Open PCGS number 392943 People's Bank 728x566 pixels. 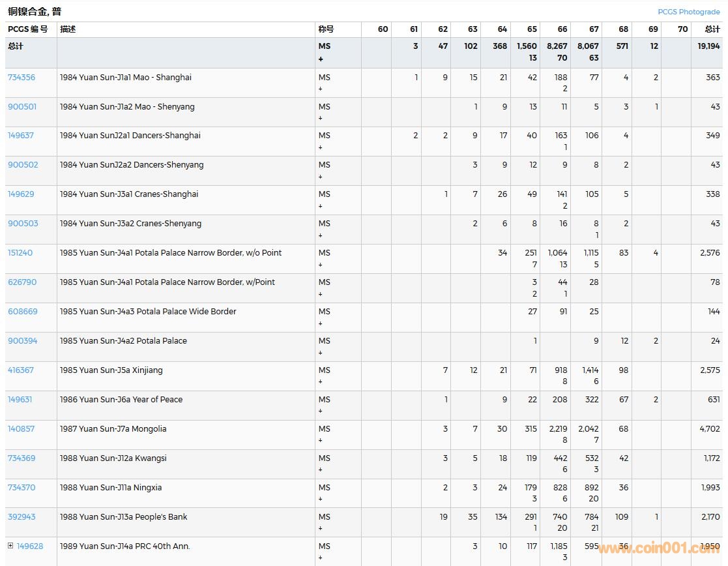click(22, 517)
